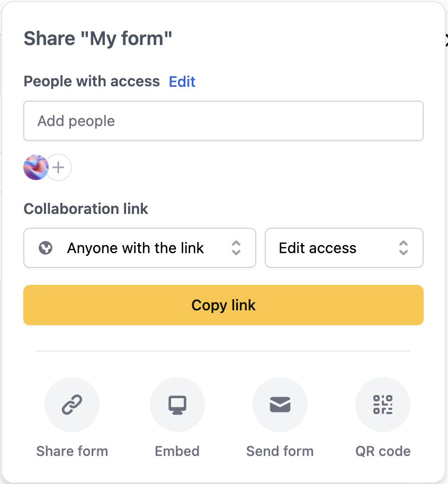Click the colorful user avatar
This screenshot has height=484, width=448.
pos(35,167)
